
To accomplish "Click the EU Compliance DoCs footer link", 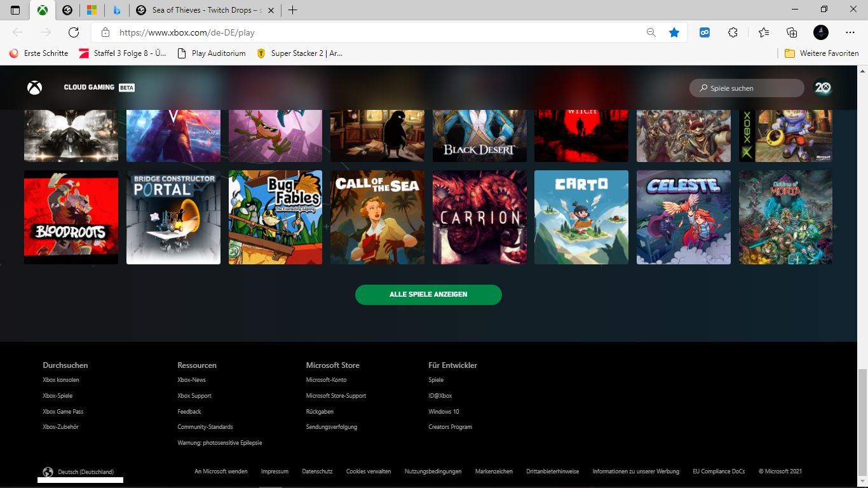I will coord(719,471).
